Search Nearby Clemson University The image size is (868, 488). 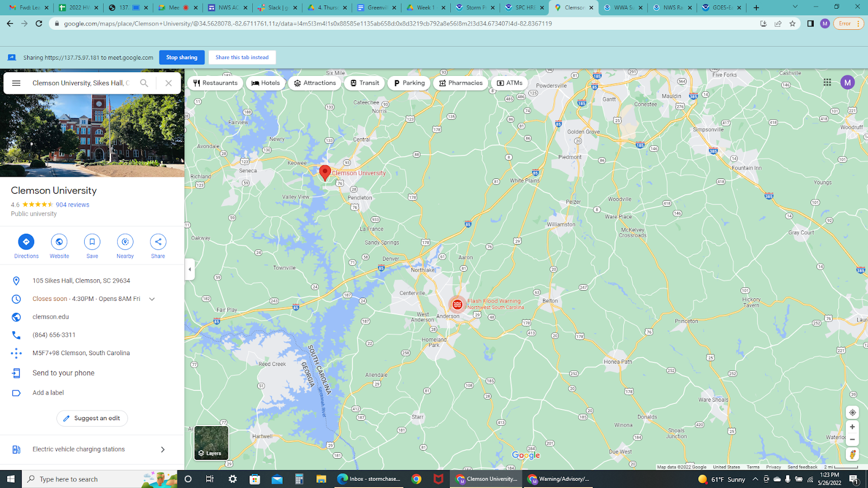pyautogui.click(x=125, y=242)
